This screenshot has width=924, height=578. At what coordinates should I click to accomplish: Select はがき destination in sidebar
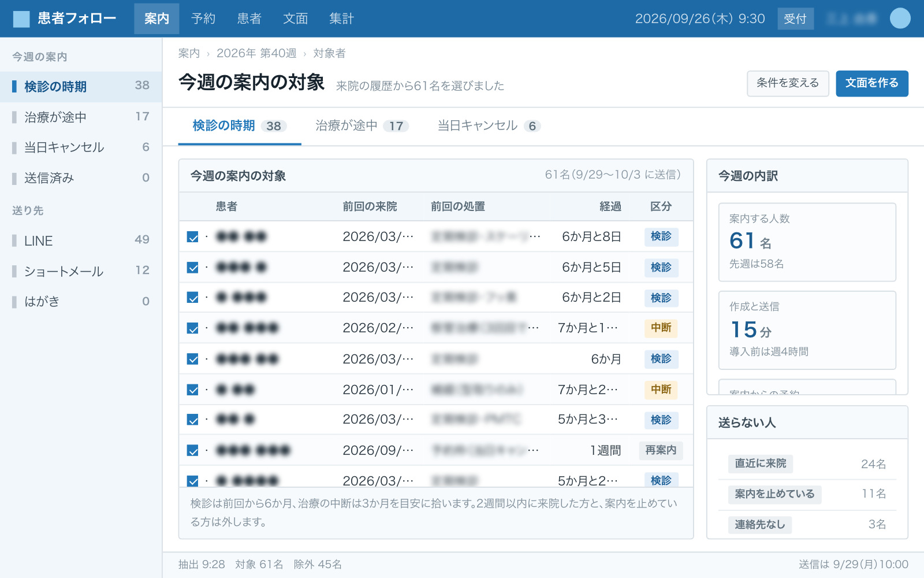[81, 301]
